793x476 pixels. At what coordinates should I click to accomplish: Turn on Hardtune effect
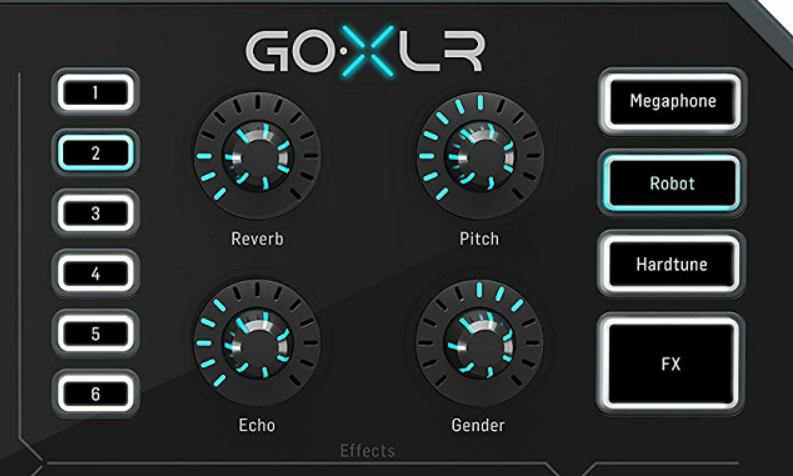tap(671, 264)
